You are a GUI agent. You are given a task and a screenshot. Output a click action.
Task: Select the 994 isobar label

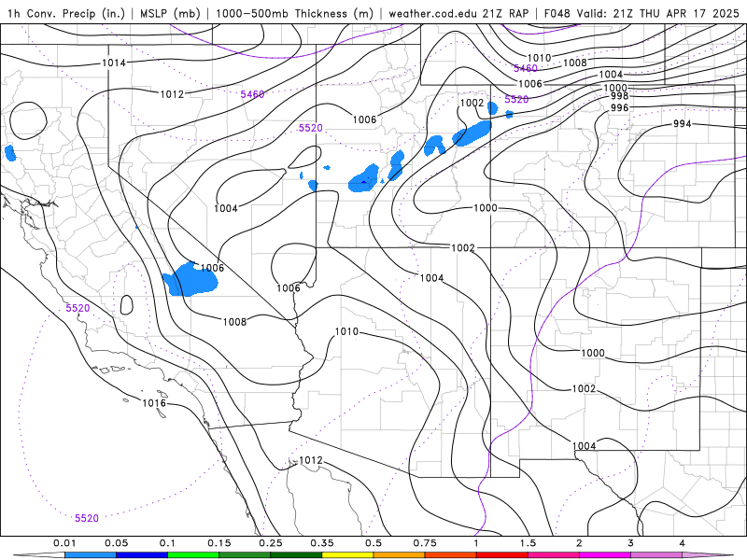[x=682, y=124]
